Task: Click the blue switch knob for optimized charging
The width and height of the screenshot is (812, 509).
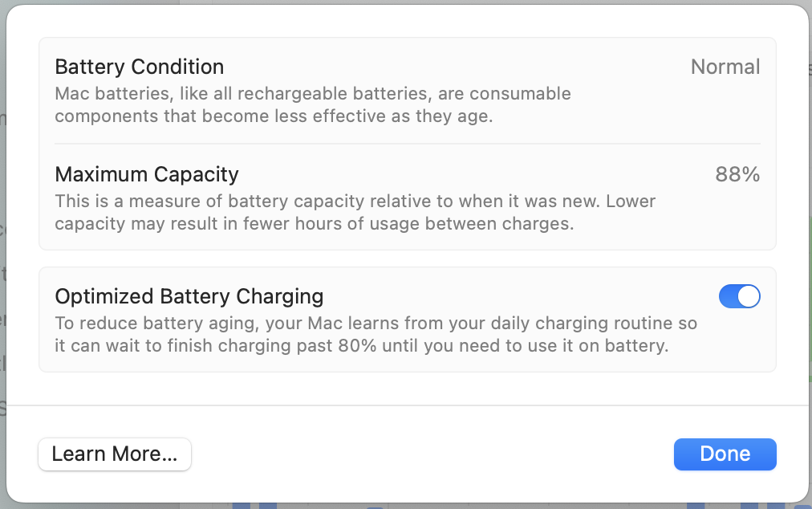Action: 748,297
